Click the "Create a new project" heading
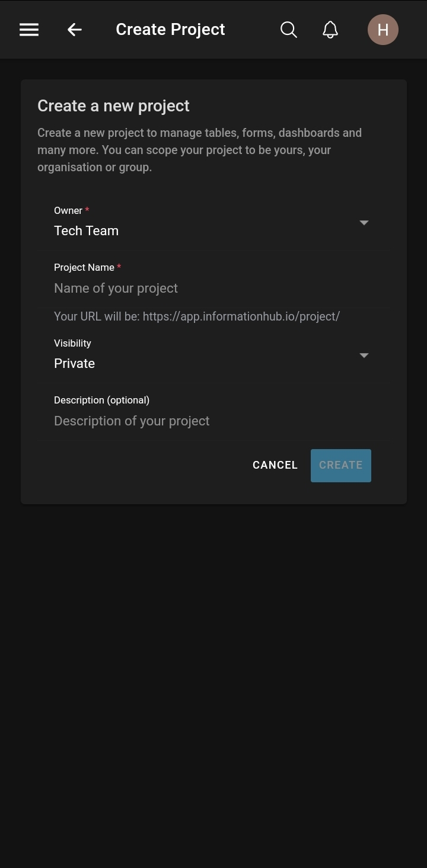 click(x=113, y=106)
